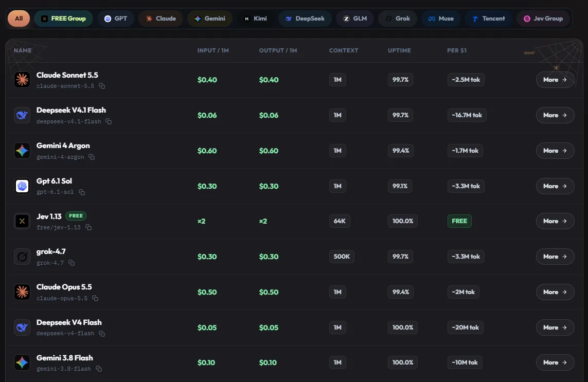Filter models by Jev Group
The height and width of the screenshot is (382, 588).
[x=543, y=19]
